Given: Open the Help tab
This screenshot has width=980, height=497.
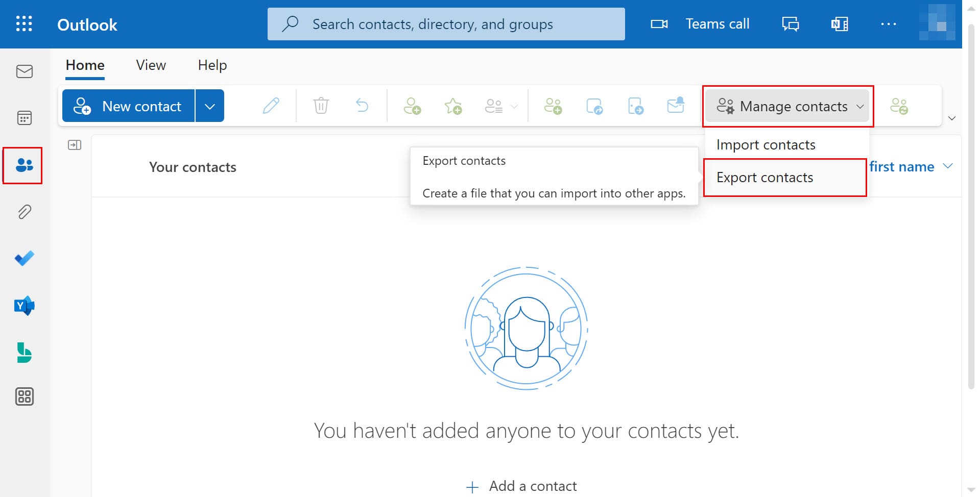Looking at the screenshot, I should (212, 65).
